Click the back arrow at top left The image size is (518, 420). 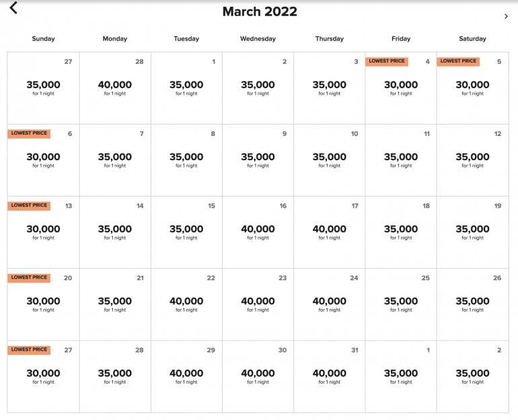click(13, 8)
